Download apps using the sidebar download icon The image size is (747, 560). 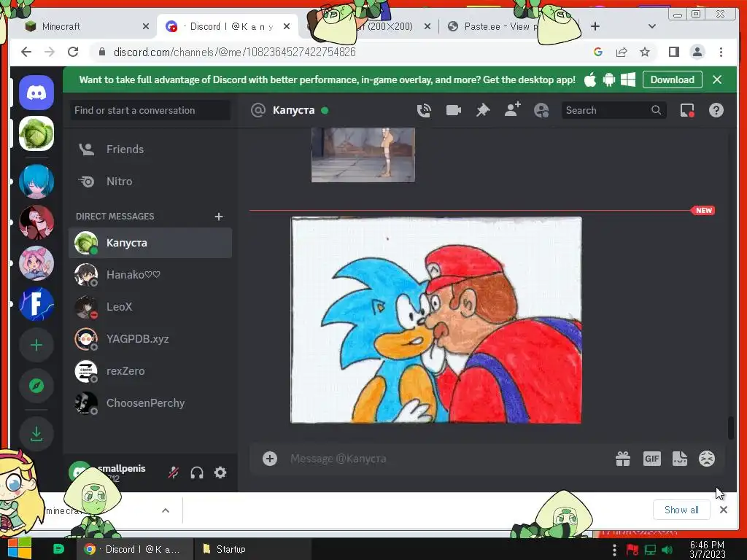coord(36,433)
